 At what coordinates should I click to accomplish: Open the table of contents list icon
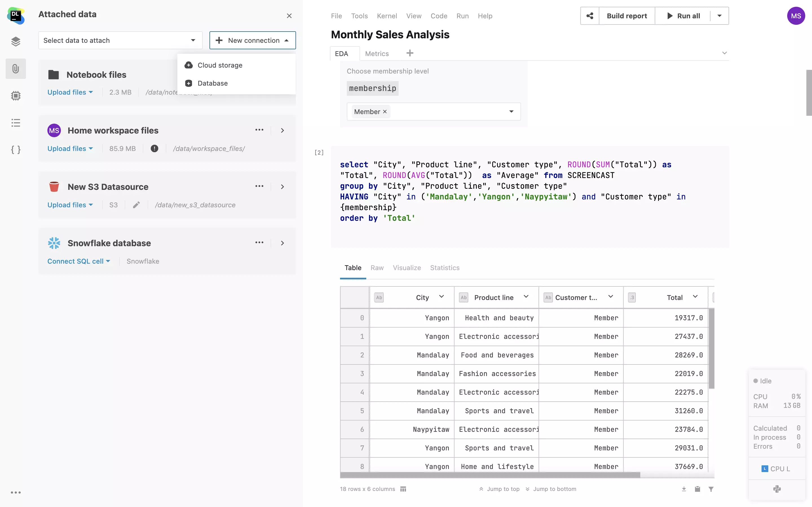(x=16, y=123)
